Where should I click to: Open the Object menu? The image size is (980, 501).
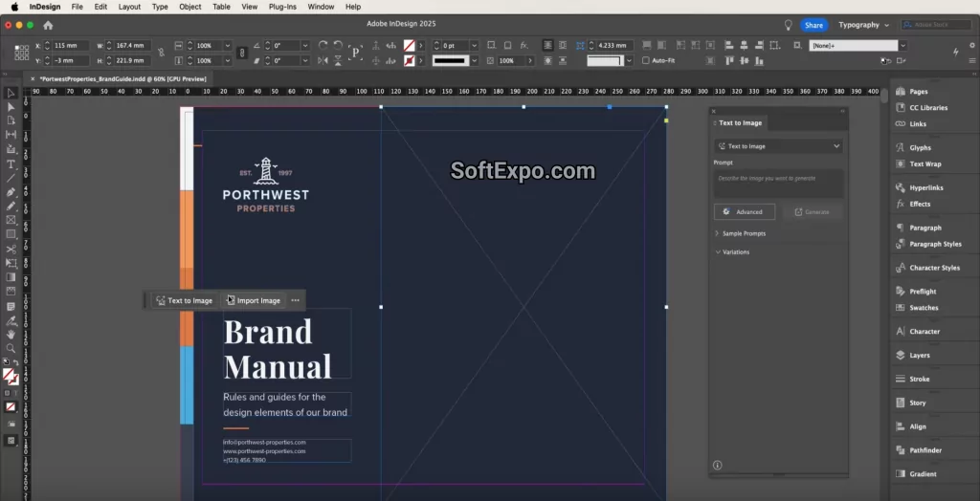pos(190,7)
